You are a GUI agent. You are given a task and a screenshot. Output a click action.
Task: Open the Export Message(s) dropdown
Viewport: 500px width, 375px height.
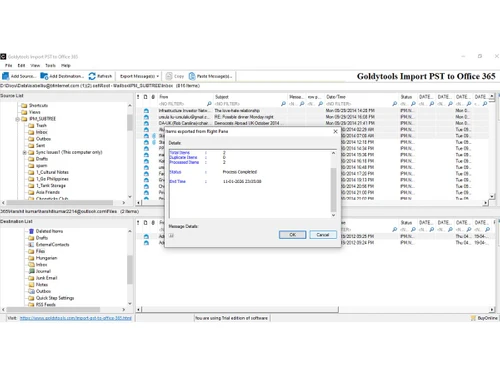[x=139, y=76]
